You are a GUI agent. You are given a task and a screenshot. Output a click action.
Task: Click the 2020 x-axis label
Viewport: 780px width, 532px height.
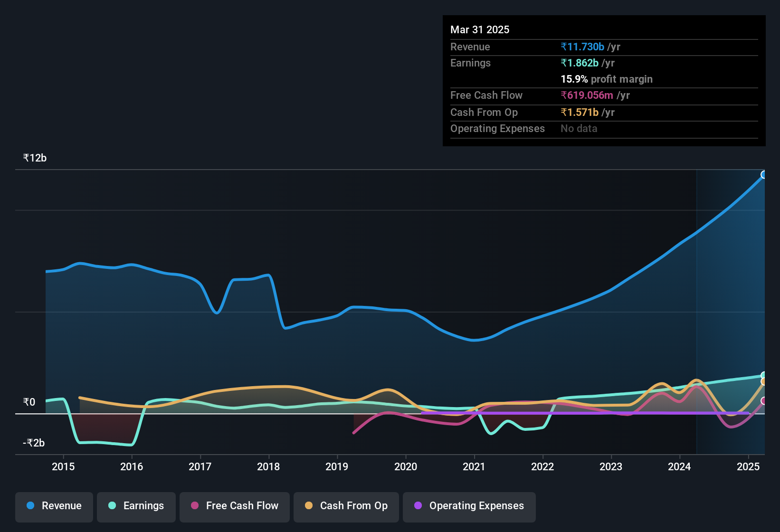point(406,466)
